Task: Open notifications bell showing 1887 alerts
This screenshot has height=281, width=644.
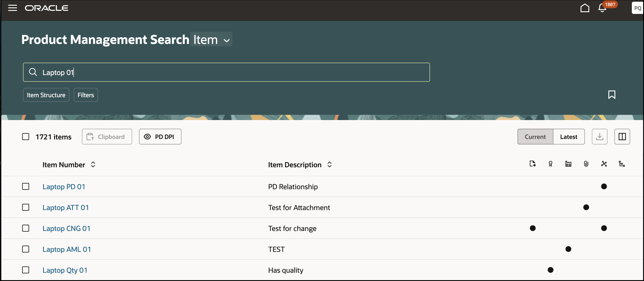Action: (x=602, y=8)
